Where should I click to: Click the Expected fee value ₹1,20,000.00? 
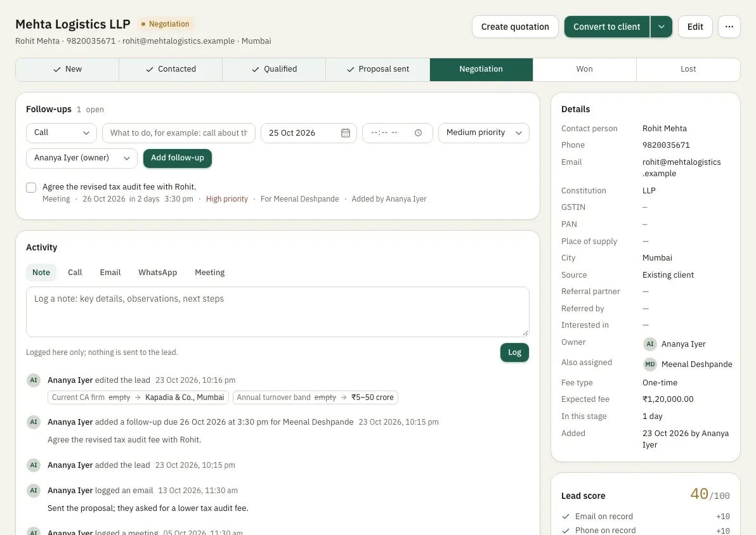click(x=668, y=399)
